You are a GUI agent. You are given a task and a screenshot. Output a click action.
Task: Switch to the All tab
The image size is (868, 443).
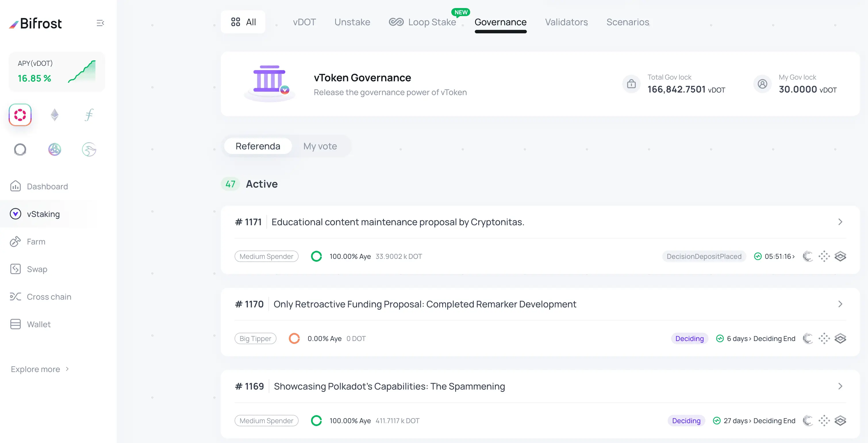click(243, 22)
